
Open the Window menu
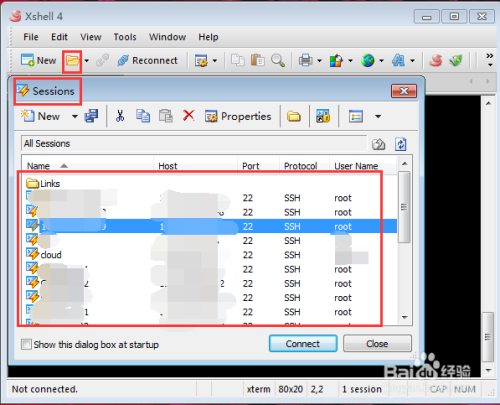(x=167, y=37)
